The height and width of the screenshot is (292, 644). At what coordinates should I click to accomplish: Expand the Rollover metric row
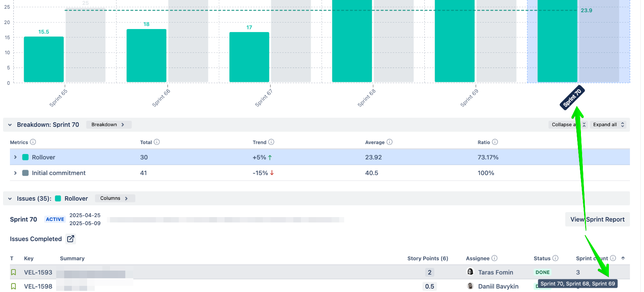tap(15, 157)
